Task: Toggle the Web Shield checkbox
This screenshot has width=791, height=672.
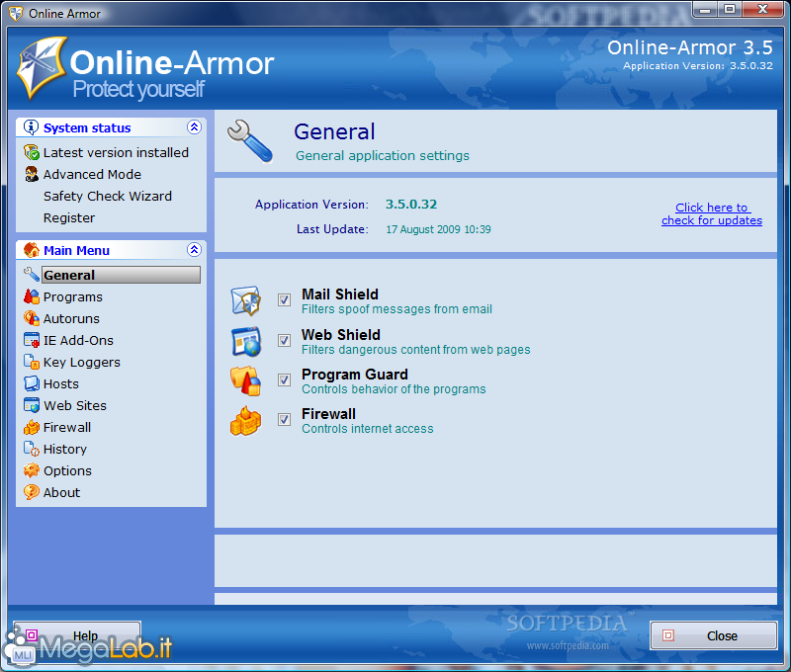Action: pos(284,340)
